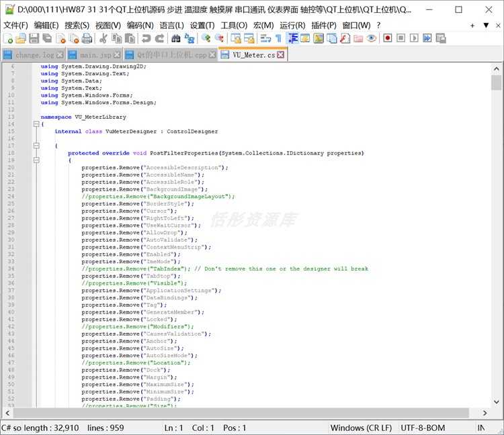The height and width of the screenshot is (435, 504).
Task: Close the change.log tab
Action: tap(60, 55)
